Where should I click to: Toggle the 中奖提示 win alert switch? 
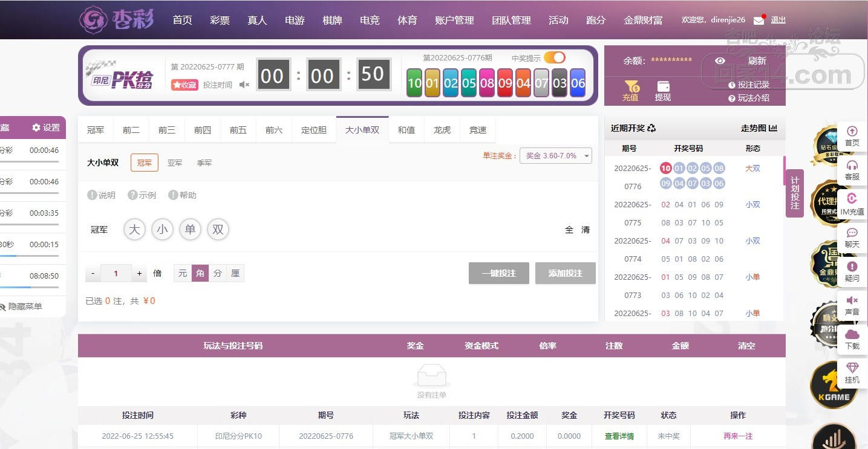tap(554, 57)
